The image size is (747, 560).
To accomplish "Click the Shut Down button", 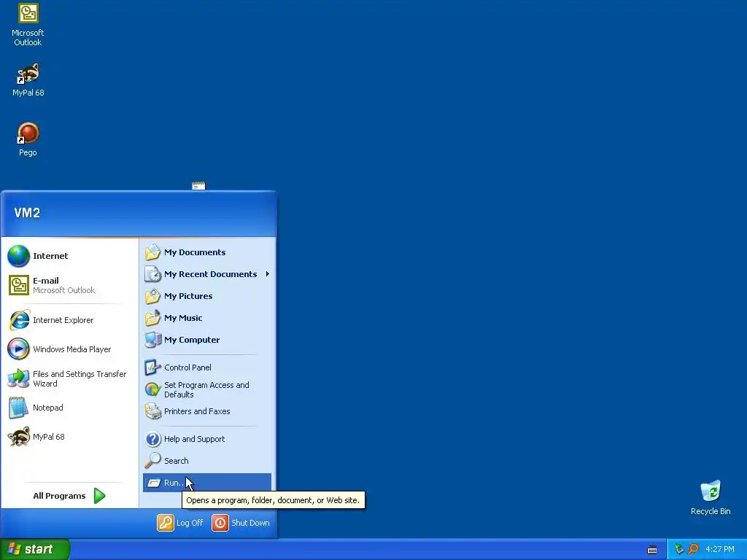I will (241, 522).
